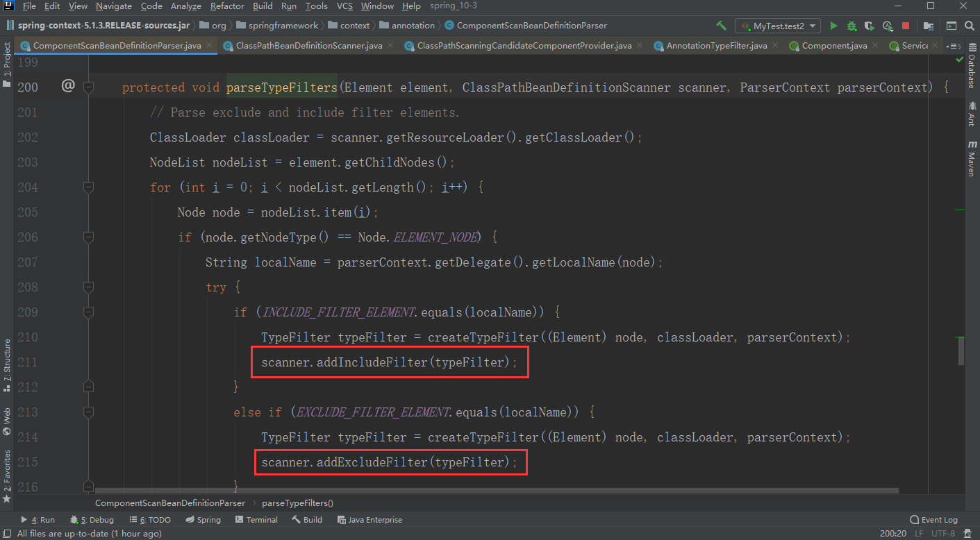Viewport: 980px width, 540px height.
Task: Click ComponentScanBeanDefinitionParser in editor breadcrumb
Action: pyautogui.click(x=170, y=503)
